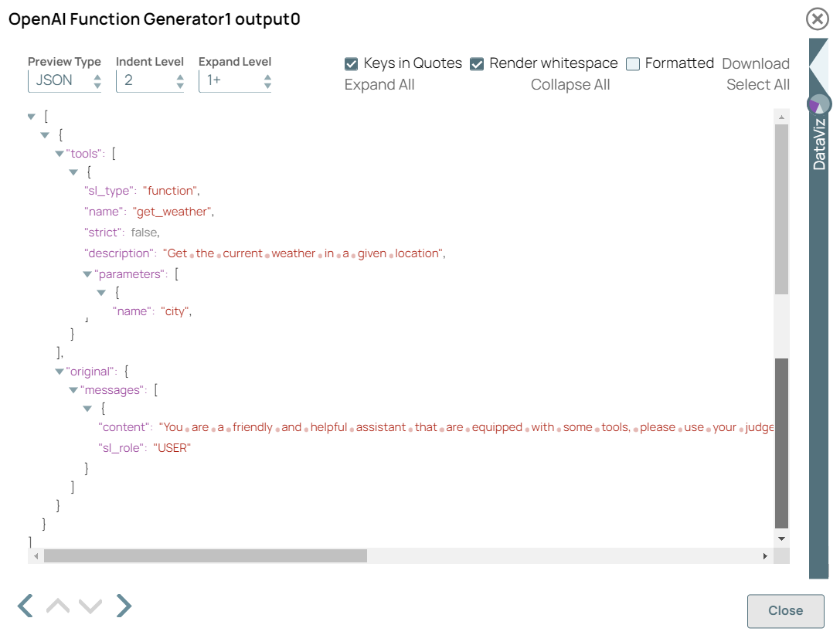Click the horizontal scrollbar thumb
Image resolution: width=840 pixels, height=635 pixels.
pos(205,556)
